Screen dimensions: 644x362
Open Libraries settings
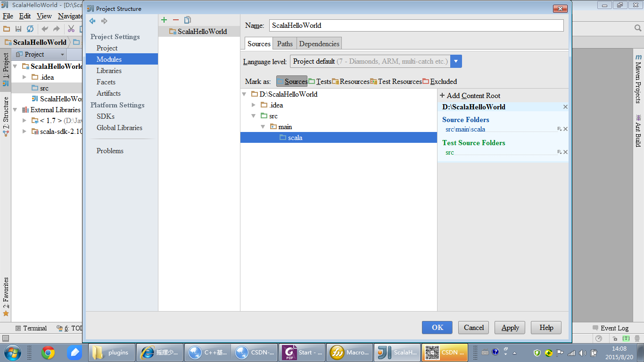pos(109,71)
